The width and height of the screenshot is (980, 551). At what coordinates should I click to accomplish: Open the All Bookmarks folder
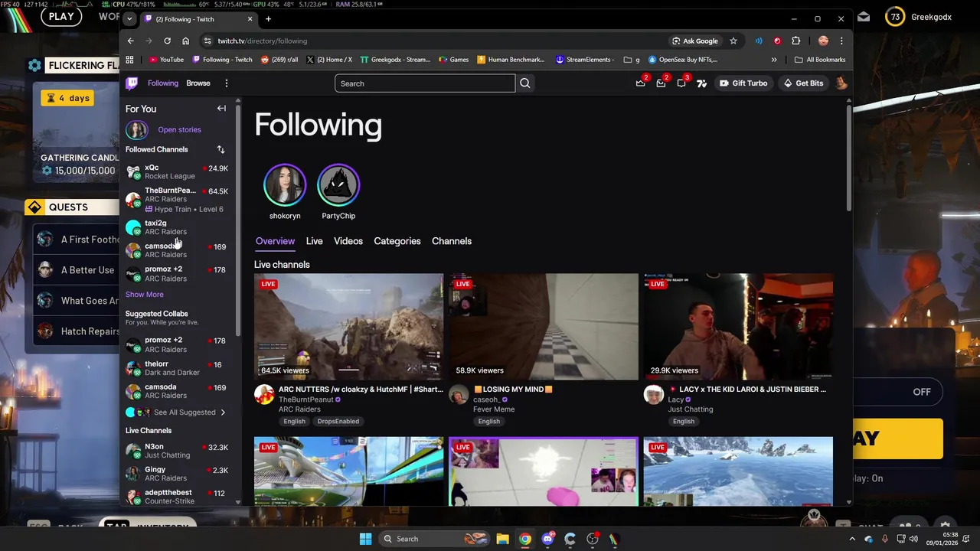pyautogui.click(x=820, y=60)
